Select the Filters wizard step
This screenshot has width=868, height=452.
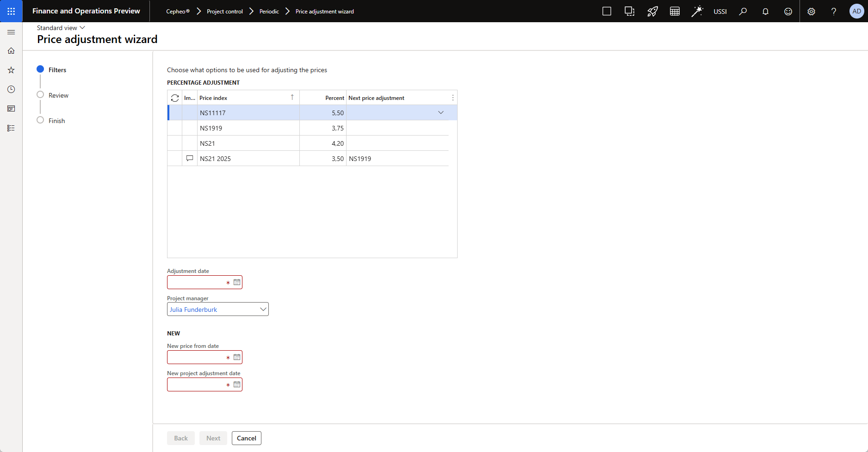click(x=57, y=70)
